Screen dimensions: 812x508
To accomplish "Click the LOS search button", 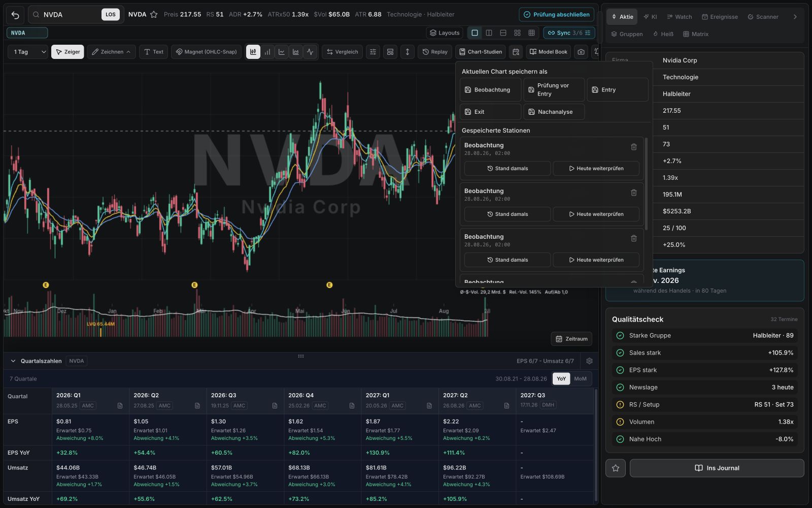I will click(x=111, y=15).
